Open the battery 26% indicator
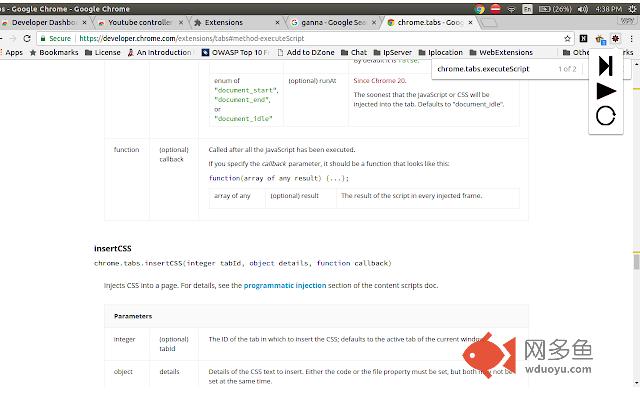640x400 pixels. pyautogui.click(x=555, y=9)
